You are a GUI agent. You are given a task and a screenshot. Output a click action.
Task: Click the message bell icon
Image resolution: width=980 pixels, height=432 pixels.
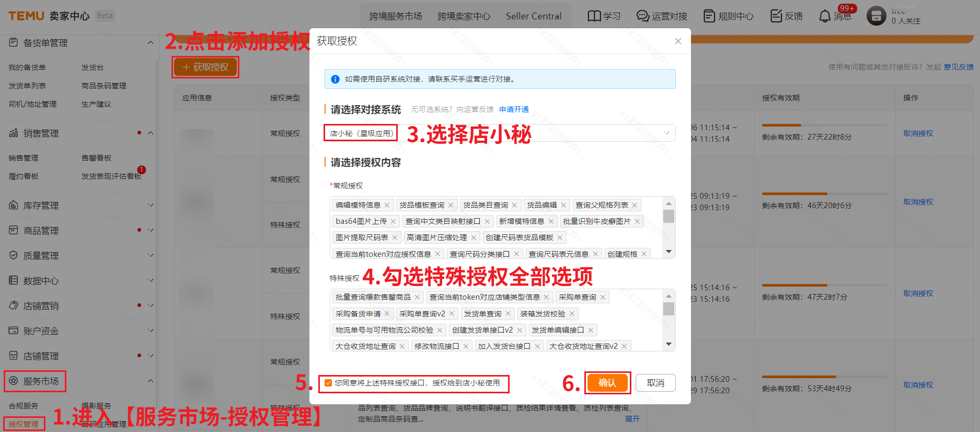point(825,16)
